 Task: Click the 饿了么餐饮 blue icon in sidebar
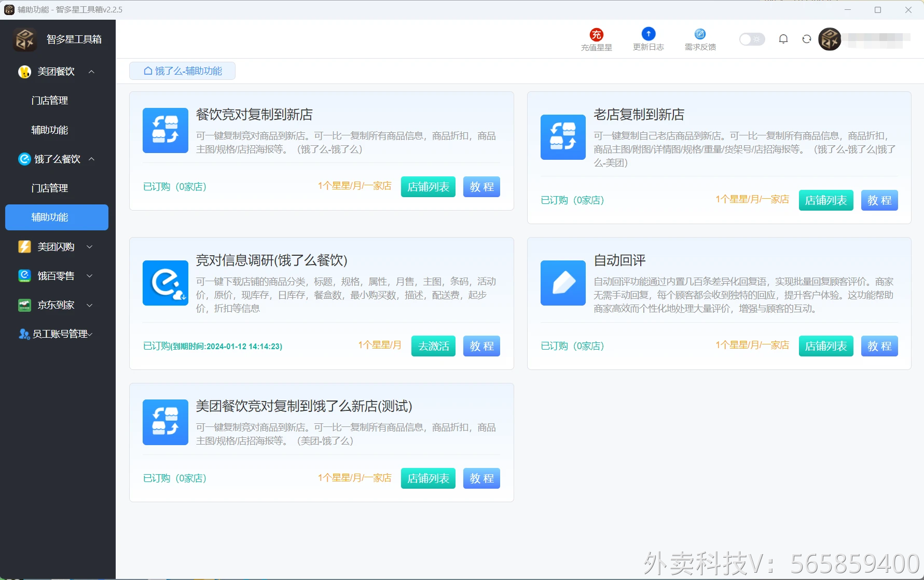(24, 159)
